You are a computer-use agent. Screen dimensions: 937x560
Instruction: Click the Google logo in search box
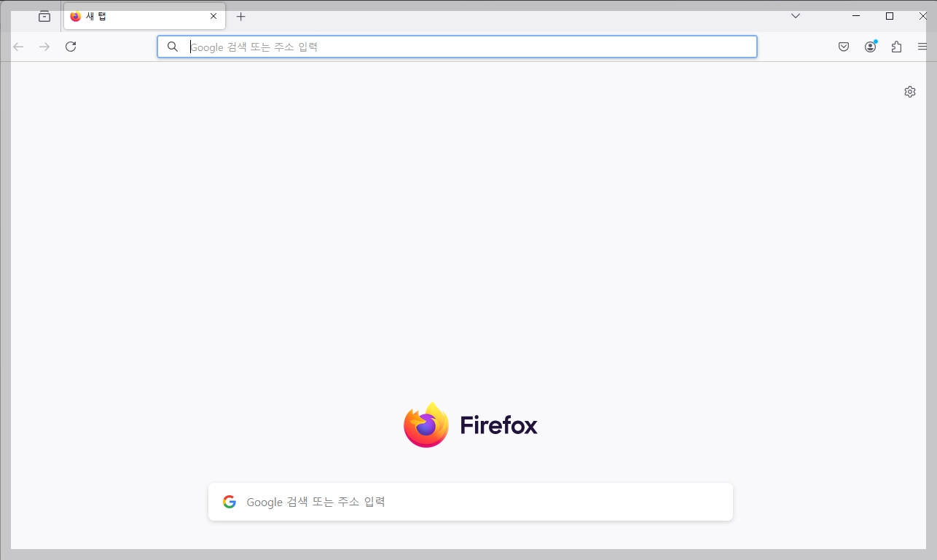click(x=230, y=502)
